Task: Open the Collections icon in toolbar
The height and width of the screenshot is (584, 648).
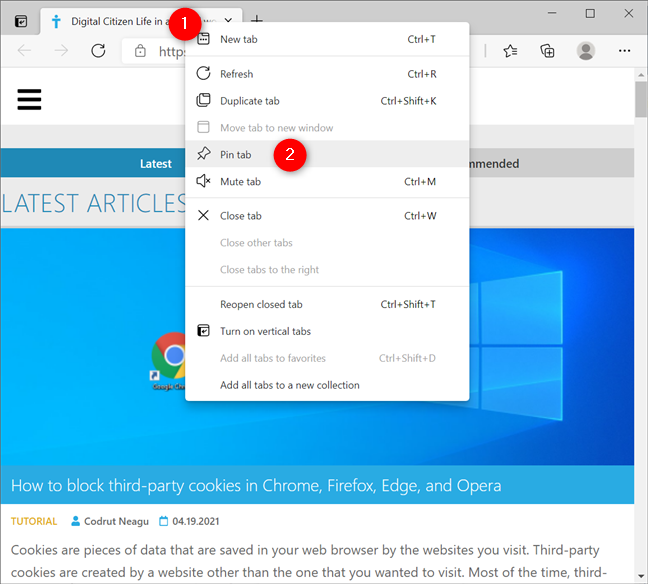Action: point(548,51)
